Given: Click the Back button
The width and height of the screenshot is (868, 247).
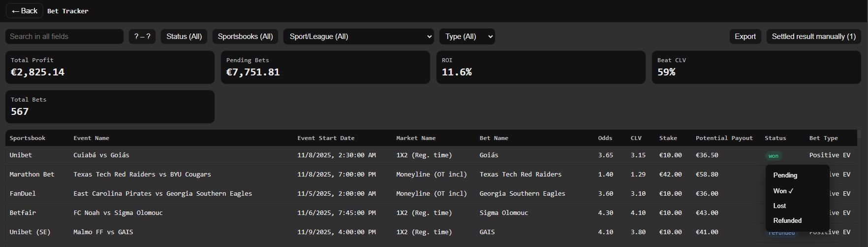Looking at the screenshot, I should click(x=24, y=11).
